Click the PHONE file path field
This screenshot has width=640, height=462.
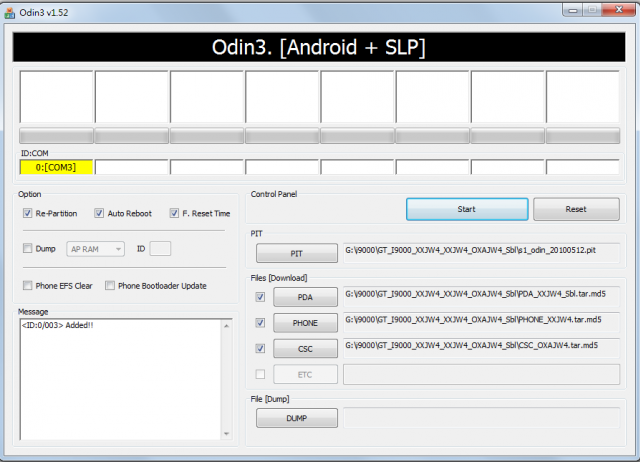[482, 322]
